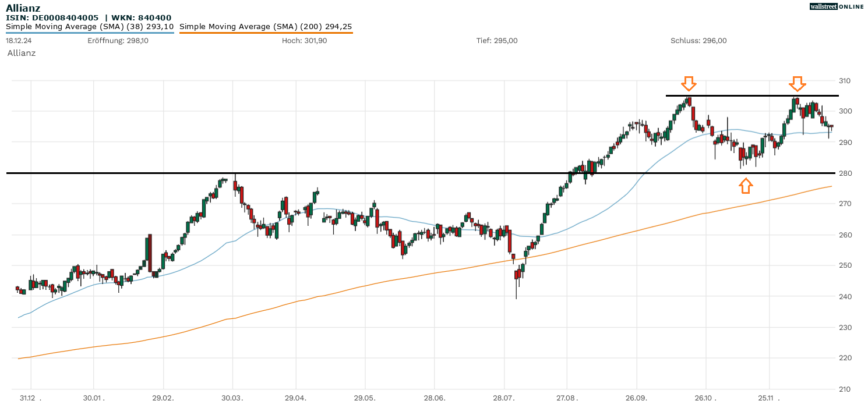Click the Tief 295,00 value
This screenshot has width=868, height=401.
496,41
